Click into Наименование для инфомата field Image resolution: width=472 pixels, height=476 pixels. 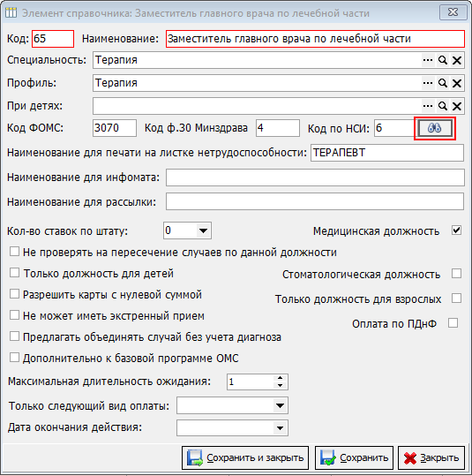point(315,178)
